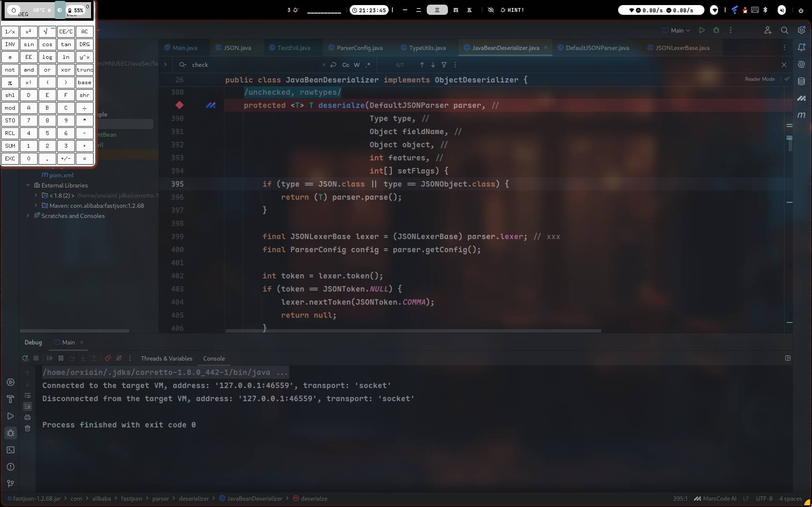Open the Database tool window
812x507 pixels.
click(x=801, y=81)
